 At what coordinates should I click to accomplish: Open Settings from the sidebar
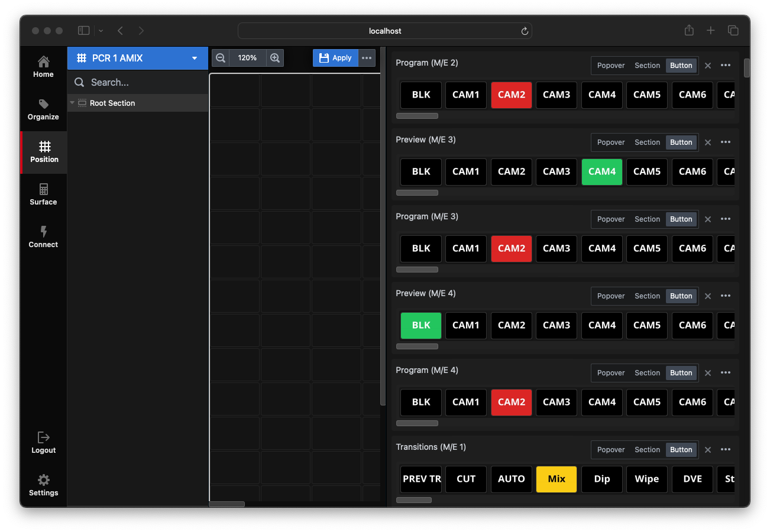(x=43, y=485)
